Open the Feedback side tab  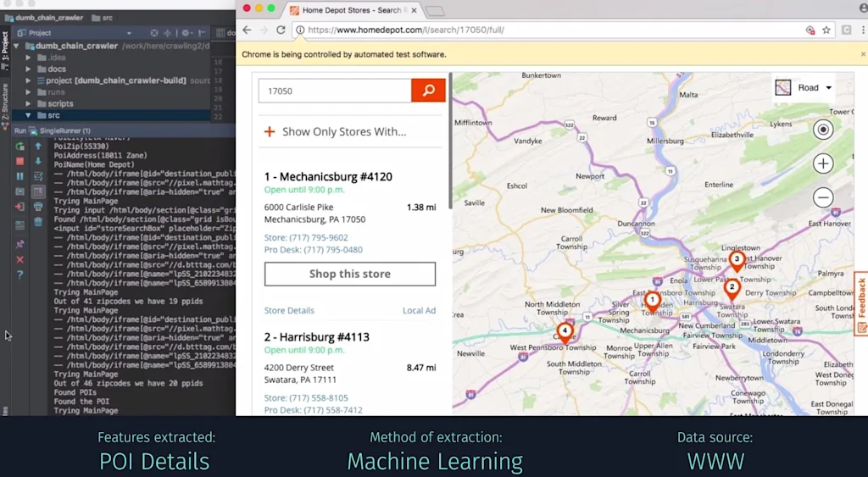[861, 303]
